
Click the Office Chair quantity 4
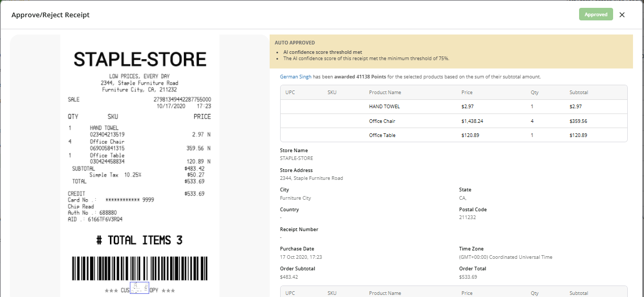[x=532, y=121]
